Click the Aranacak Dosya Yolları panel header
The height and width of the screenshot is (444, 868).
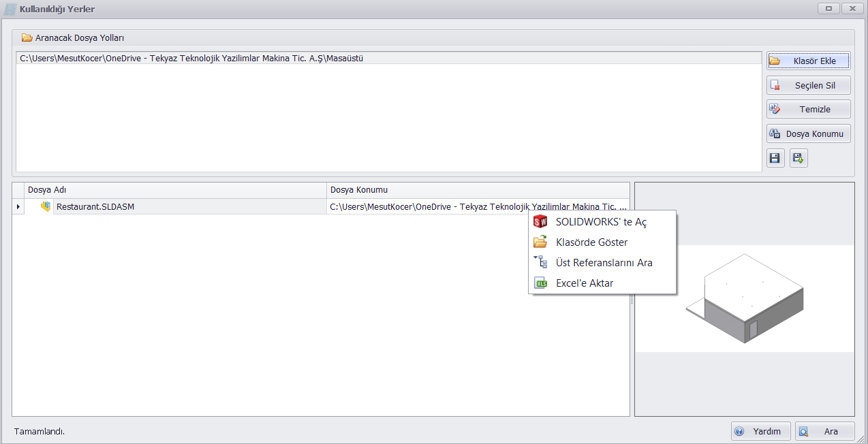[x=433, y=37]
